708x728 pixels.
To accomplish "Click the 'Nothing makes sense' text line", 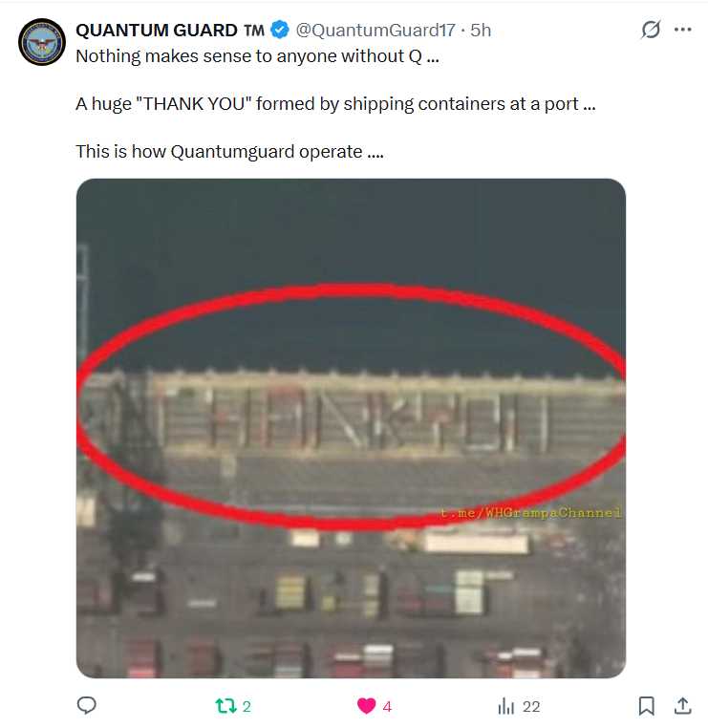I will [257, 56].
